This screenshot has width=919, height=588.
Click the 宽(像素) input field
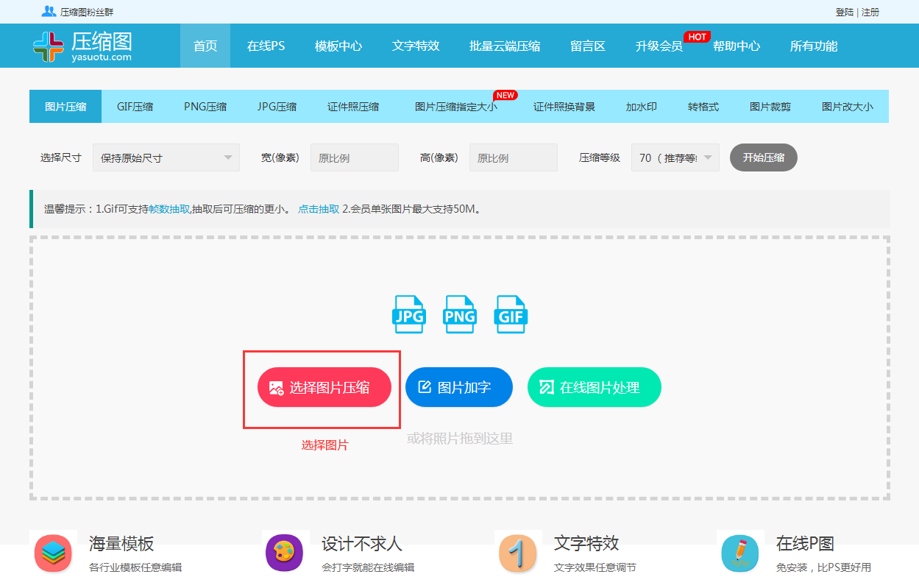tap(354, 157)
